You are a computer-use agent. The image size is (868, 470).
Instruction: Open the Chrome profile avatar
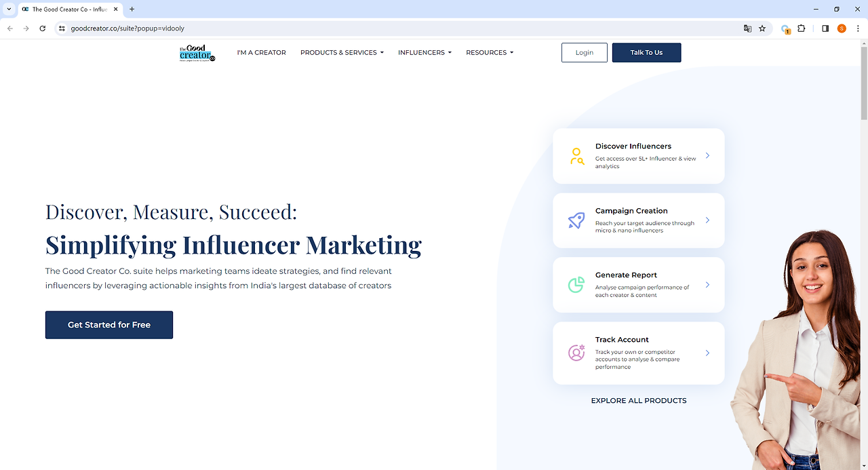click(x=842, y=28)
